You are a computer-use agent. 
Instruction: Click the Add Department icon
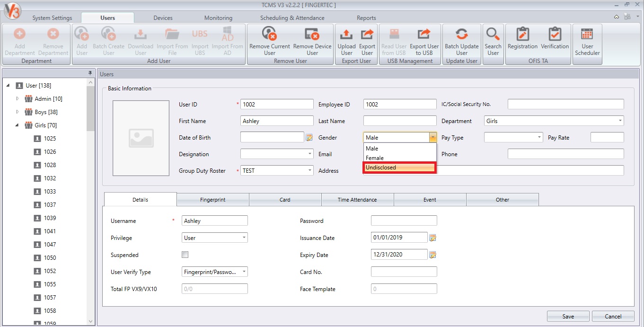pos(20,34)
